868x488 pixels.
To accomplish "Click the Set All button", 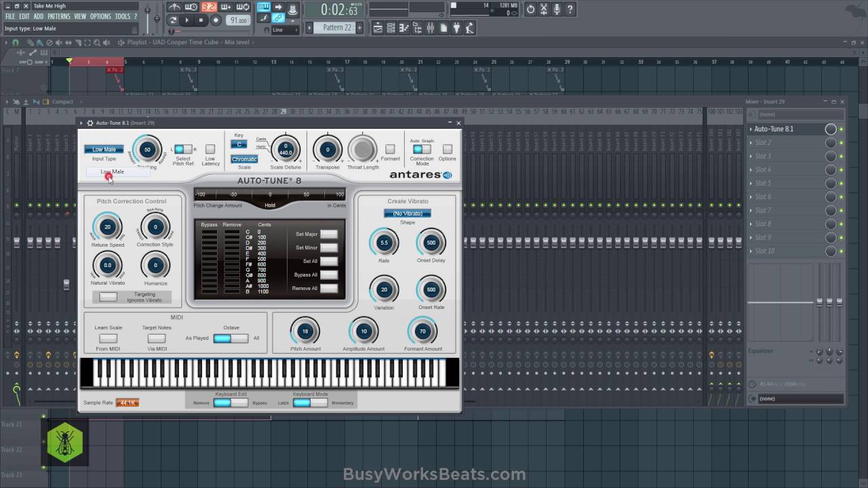I will pos(329,261).
